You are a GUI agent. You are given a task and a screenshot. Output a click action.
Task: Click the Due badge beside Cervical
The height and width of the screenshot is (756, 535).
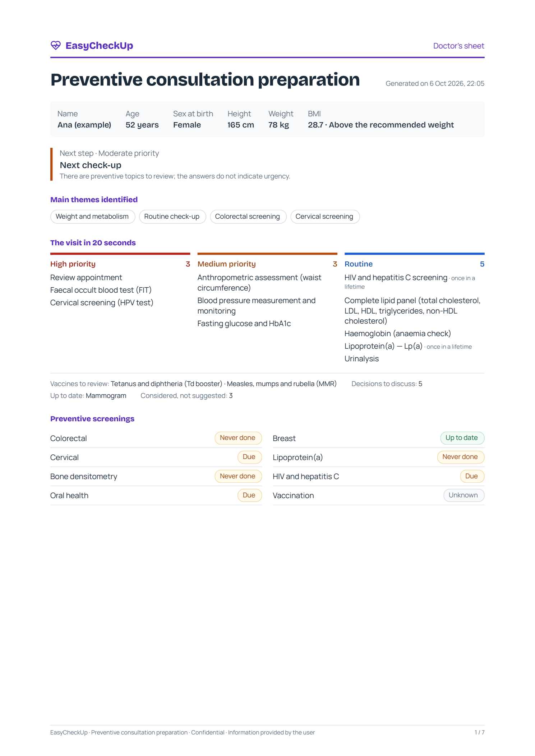point(250,457)
